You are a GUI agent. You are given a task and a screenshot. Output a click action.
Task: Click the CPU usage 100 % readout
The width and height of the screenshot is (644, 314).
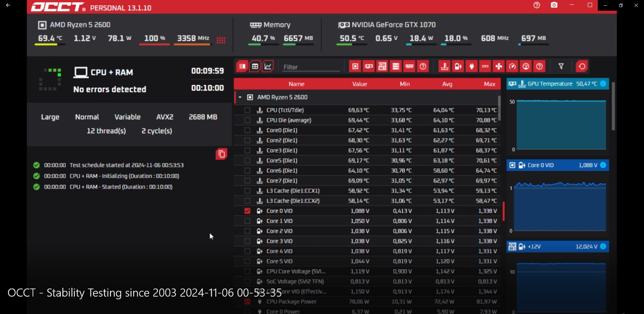click(155, 38)
